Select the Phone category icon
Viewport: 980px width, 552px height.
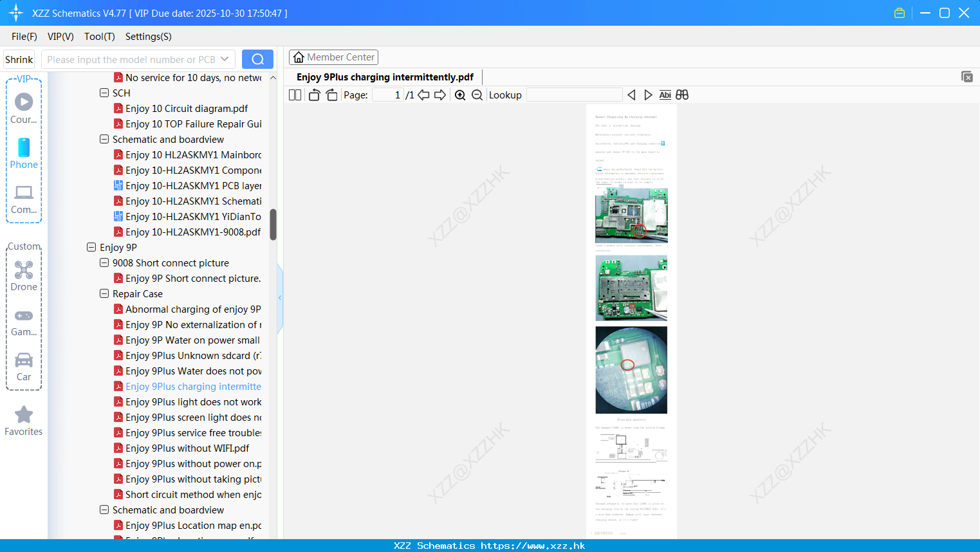24,153
